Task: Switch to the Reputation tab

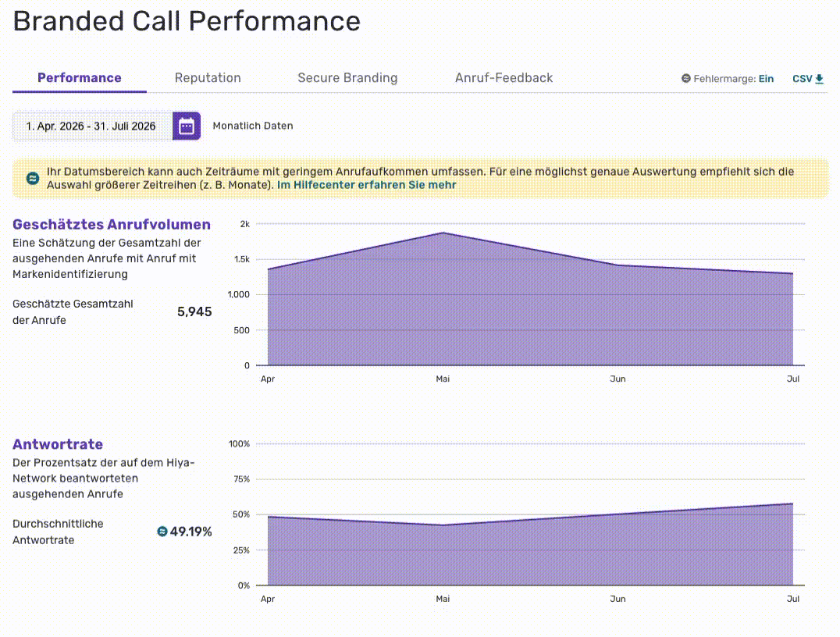Action: pos(208,78)
